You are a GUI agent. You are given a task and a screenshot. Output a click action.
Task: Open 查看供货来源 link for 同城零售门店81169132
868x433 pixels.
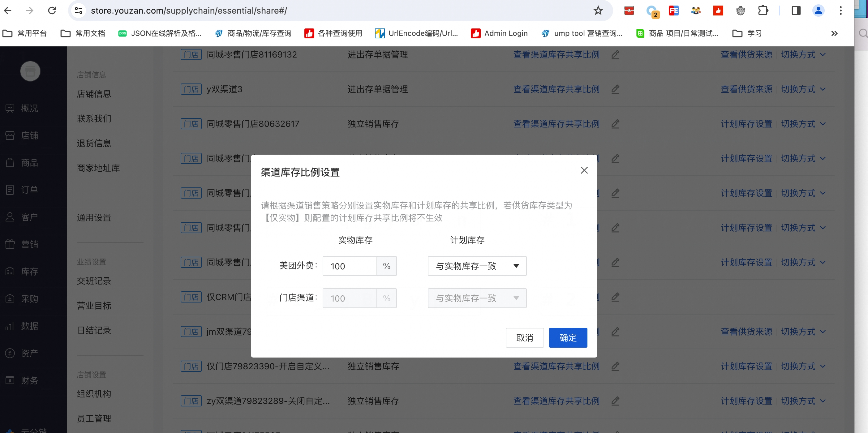(x=746, y=54)
